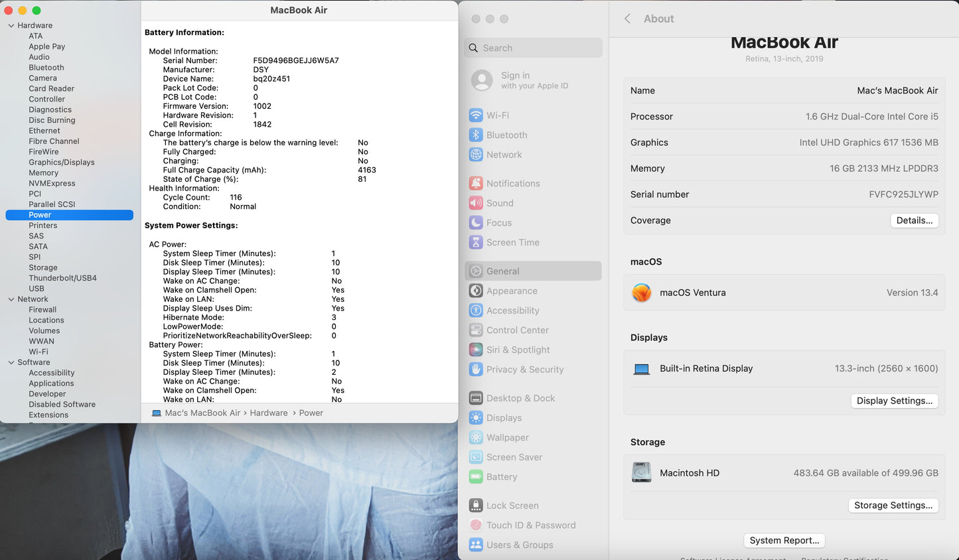Click the System Report button
This screenshot has height=560, width=959.
[x=784, y=540]
